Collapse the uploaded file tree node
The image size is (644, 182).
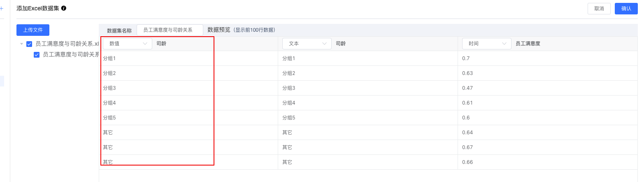point(21,44)
